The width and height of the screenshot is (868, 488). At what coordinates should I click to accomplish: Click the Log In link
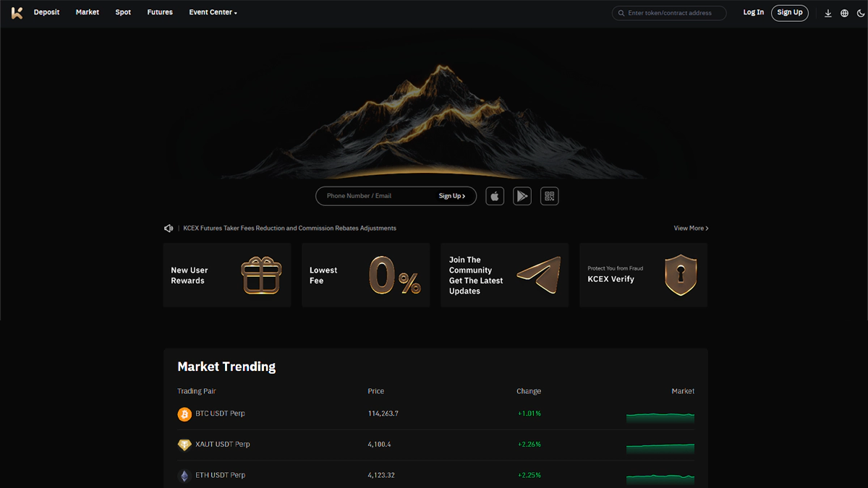(x=753, y=12)
